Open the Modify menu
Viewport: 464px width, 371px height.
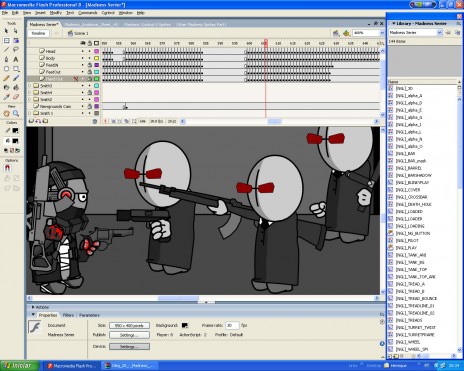click(x=56, y=13)
